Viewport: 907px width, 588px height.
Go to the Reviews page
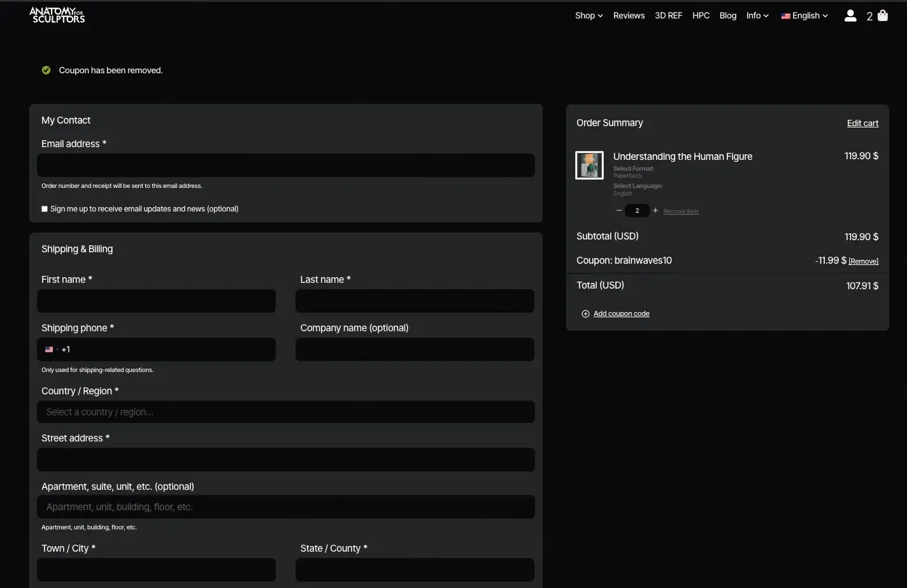tap(629, 15)
